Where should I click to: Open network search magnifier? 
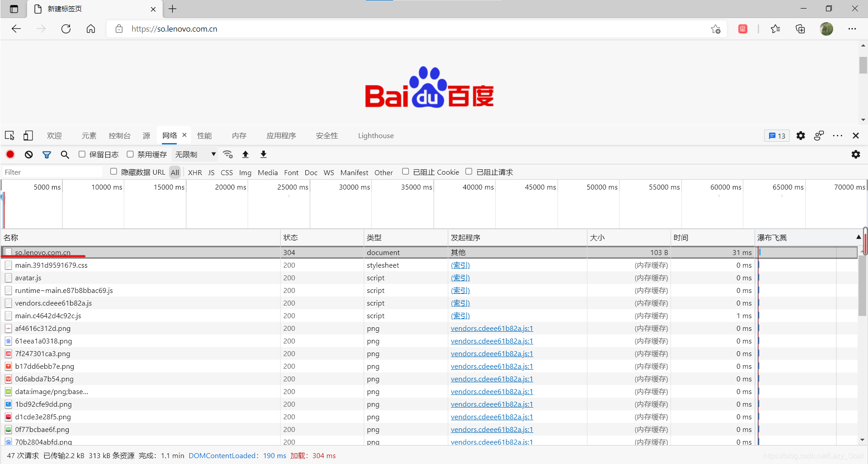click(65, 154)
